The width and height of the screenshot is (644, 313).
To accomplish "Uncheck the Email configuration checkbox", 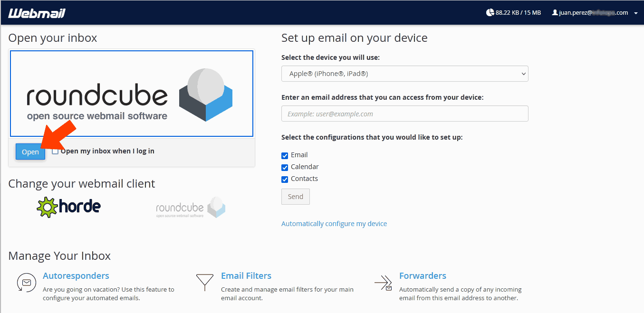I will coord(285,155).
